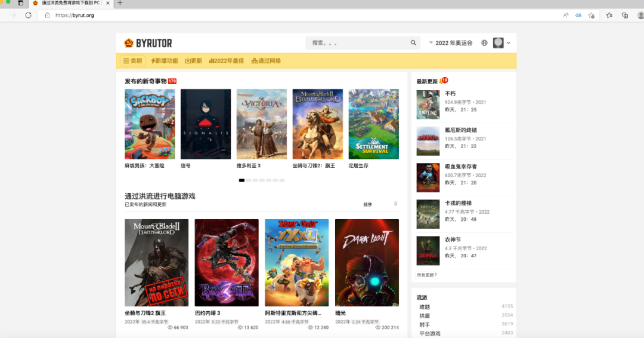Click the browser refresh icon
644x338 pixels.
tap(29, 15)
